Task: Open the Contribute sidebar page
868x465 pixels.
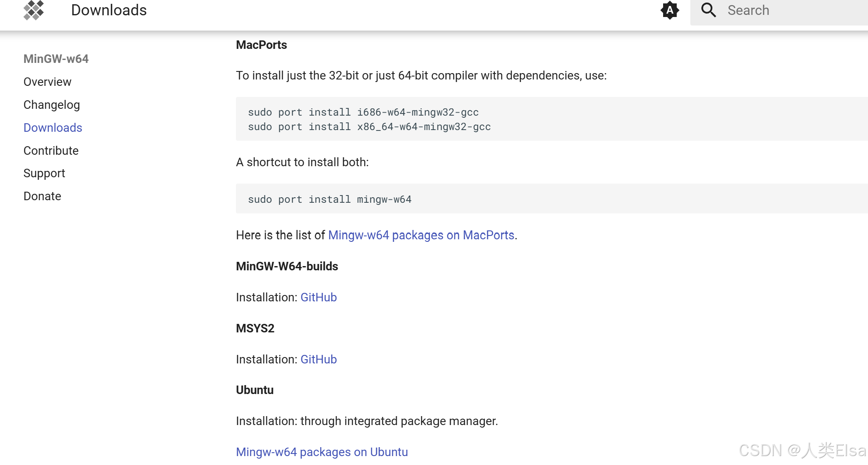Action: [x=51, y=150]
